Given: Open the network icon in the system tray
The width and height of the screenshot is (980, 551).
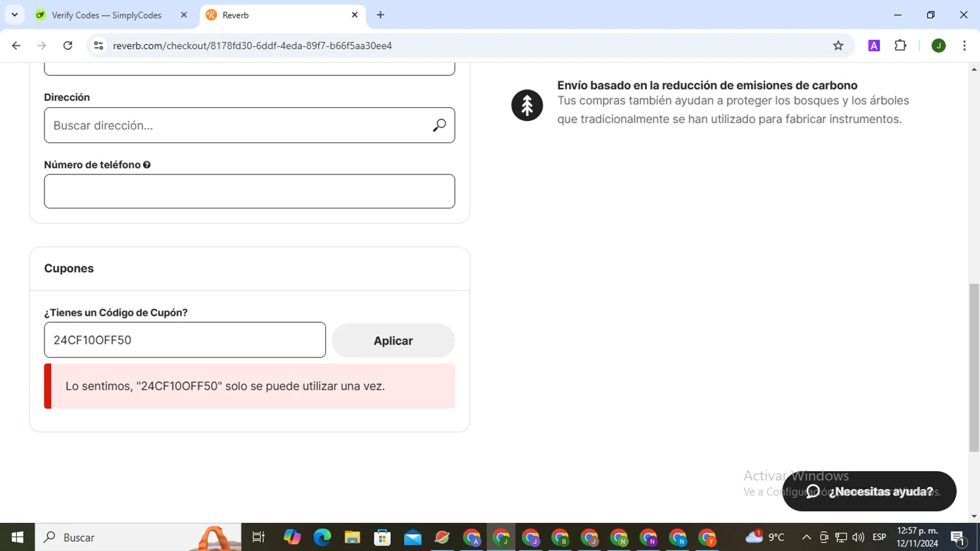Looking at the screenshot, I should coord(841,537).
